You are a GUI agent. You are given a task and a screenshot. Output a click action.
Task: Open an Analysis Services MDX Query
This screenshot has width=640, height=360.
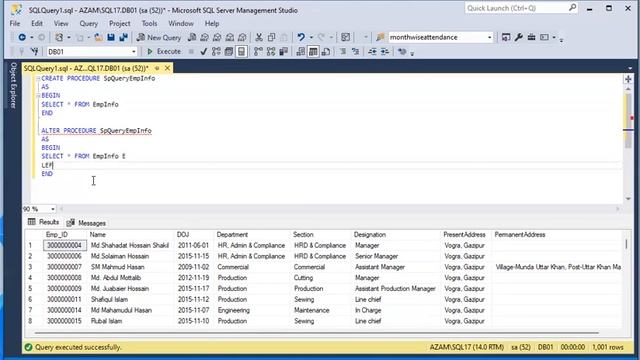(x=204, y=37)
